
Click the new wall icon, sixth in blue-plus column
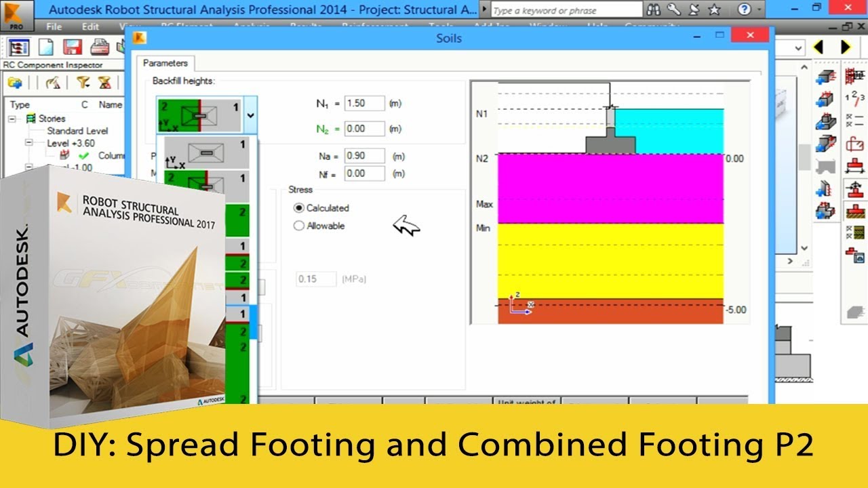click(x=825, y=188)
